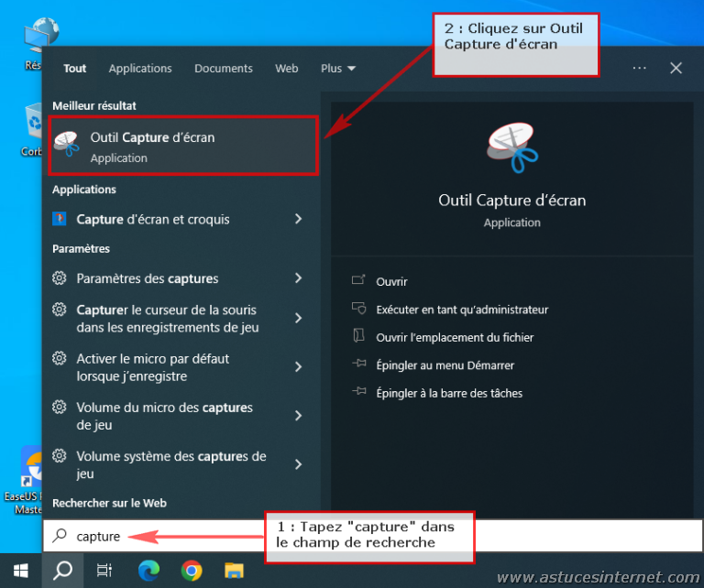This screenshot has width=704, height=588.
Task: Expand Capture d'écran et croquis arrow
Action: click(299, 219)
